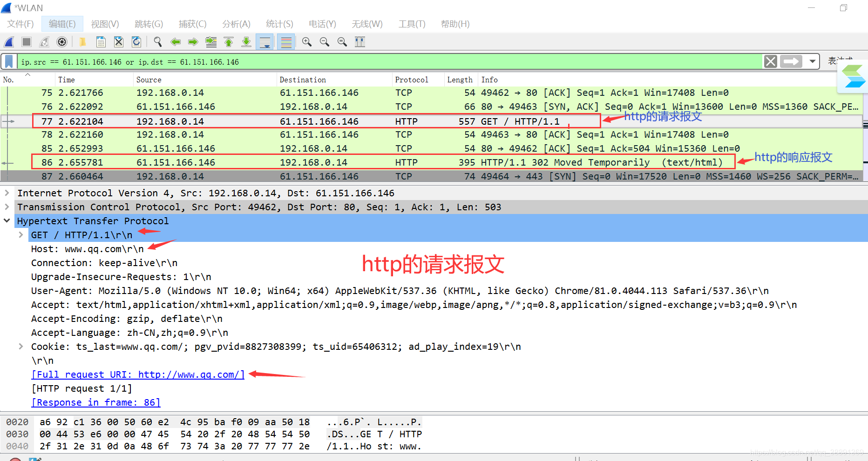
Task: Select packet 85 in the list
Action: click(x=431, y=149)
